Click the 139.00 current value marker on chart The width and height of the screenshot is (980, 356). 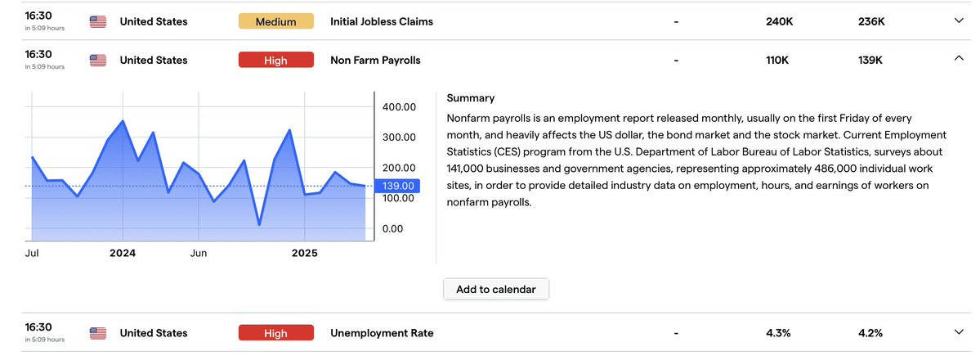click(400, 186)
